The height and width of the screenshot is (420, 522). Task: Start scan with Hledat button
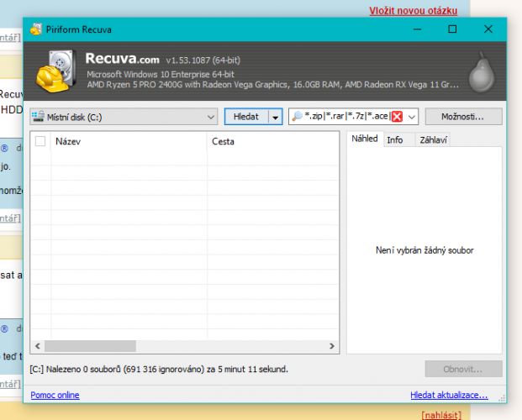point(246,117)
